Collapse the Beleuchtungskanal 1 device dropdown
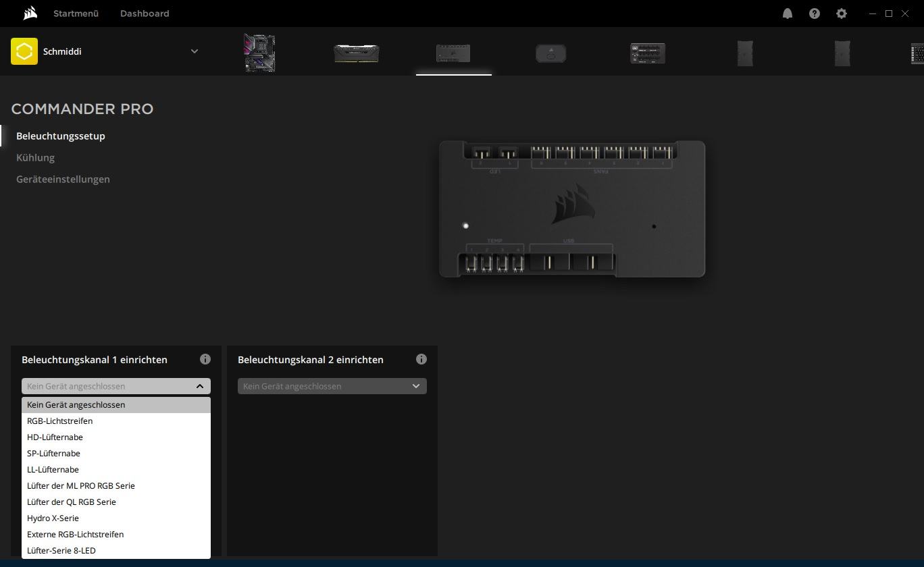 click(x=116, y=386)
